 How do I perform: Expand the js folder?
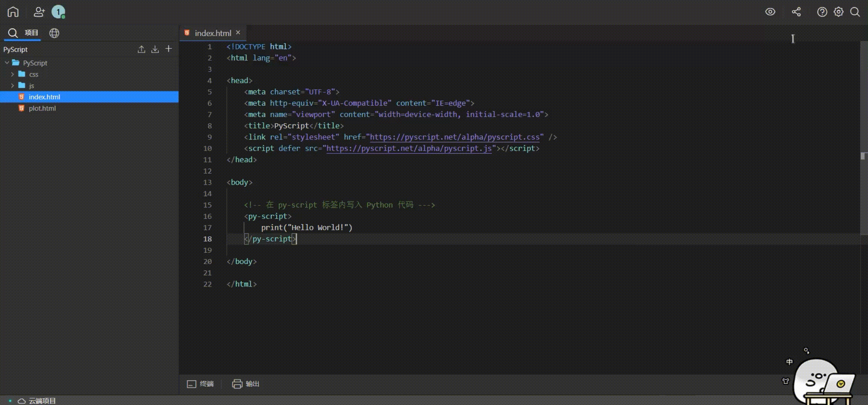point(12,85)
